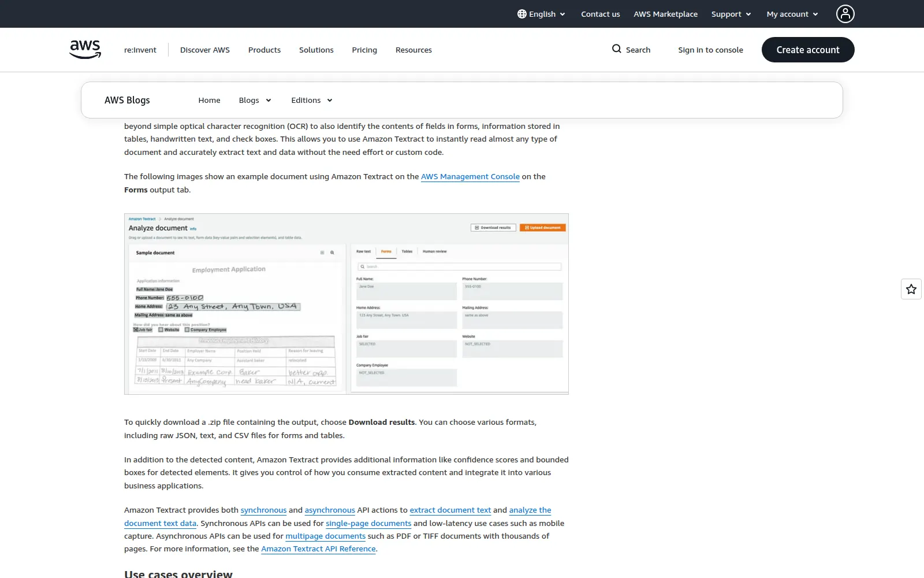Open the re:Invent menu item
The height and width of the screenshot is (578, 924).
pyautogui.click(x=140, y=50)
